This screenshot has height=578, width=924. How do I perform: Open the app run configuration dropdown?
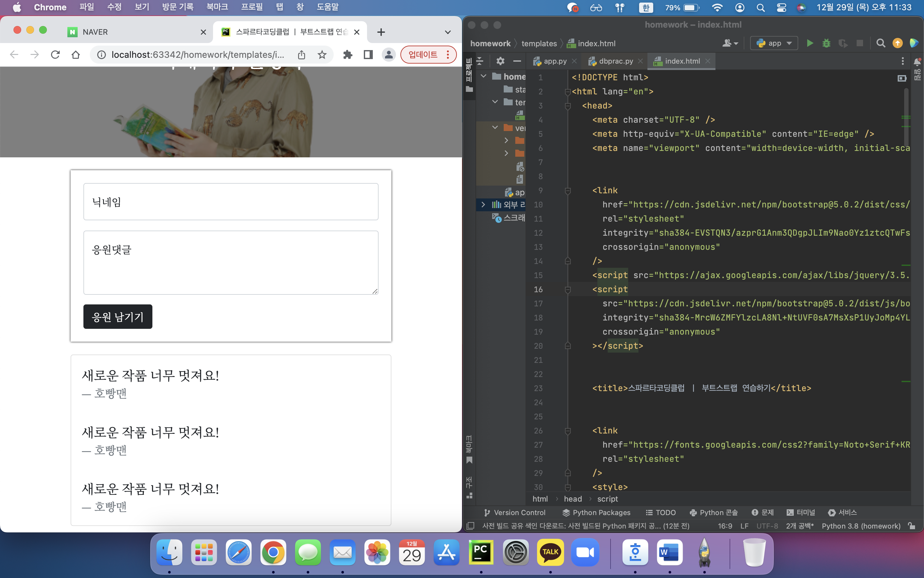click(774, 43)
